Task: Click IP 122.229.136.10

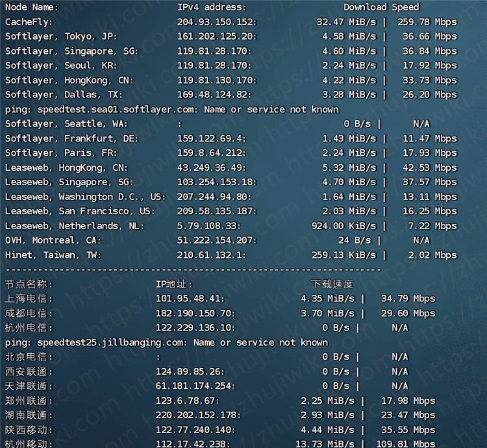Action: click(195, 328)
